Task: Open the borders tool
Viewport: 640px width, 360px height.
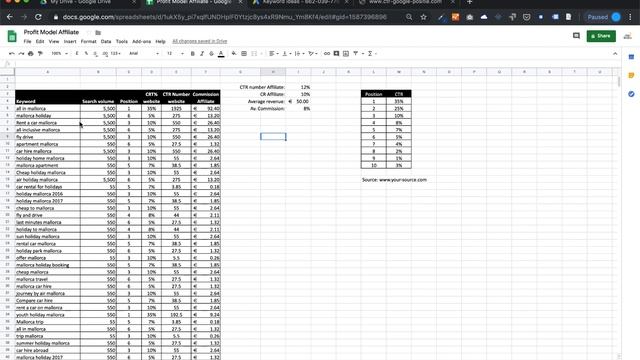Action: [x=244, y=53]
